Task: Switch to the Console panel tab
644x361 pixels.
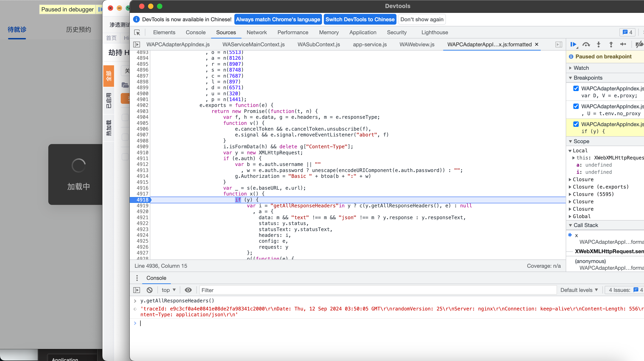Action: [x=195, y=32]
